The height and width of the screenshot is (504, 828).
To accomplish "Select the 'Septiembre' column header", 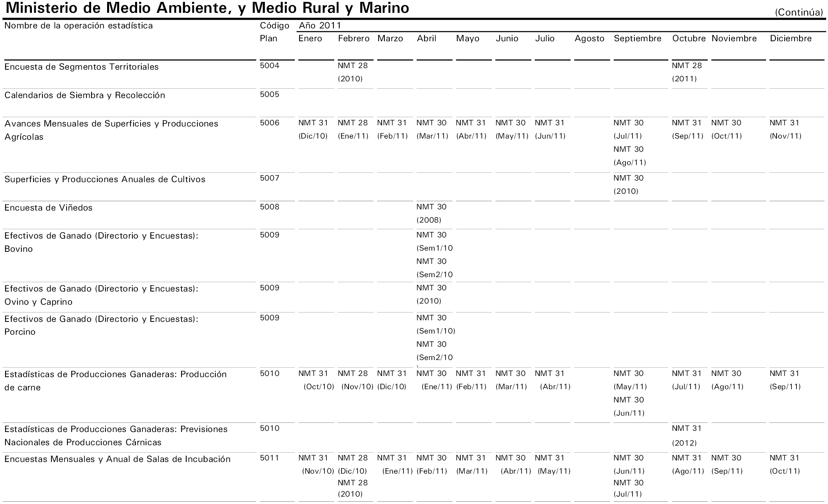I will (x=638, y=39).
